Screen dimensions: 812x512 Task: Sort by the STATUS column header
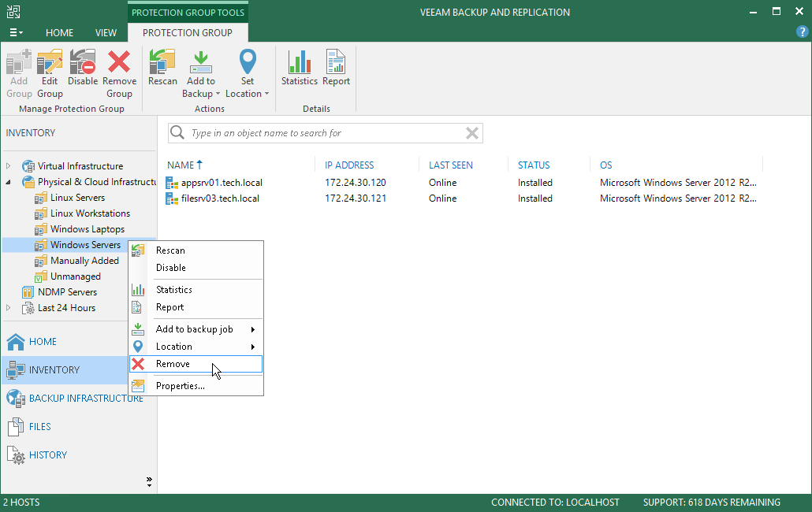pyautogui.click(x=534, y=165)
